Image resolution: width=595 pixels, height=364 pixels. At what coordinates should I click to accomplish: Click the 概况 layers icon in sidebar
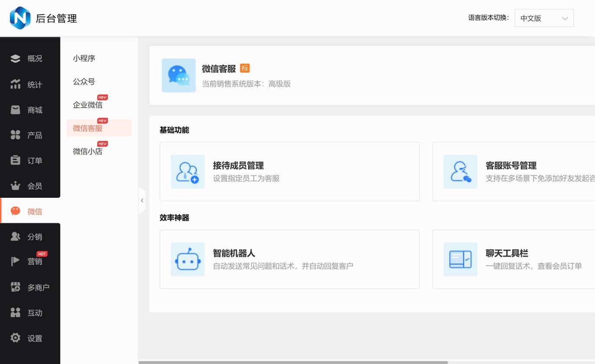(16, 58)
